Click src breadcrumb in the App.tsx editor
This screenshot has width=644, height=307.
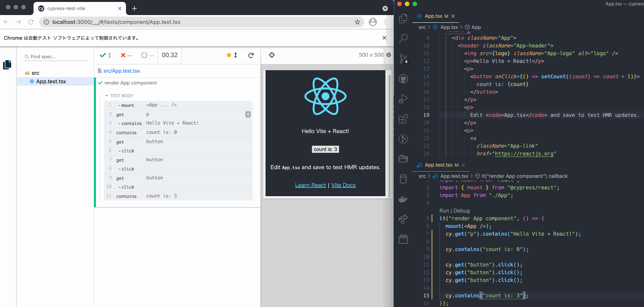(x=422, y=27)
